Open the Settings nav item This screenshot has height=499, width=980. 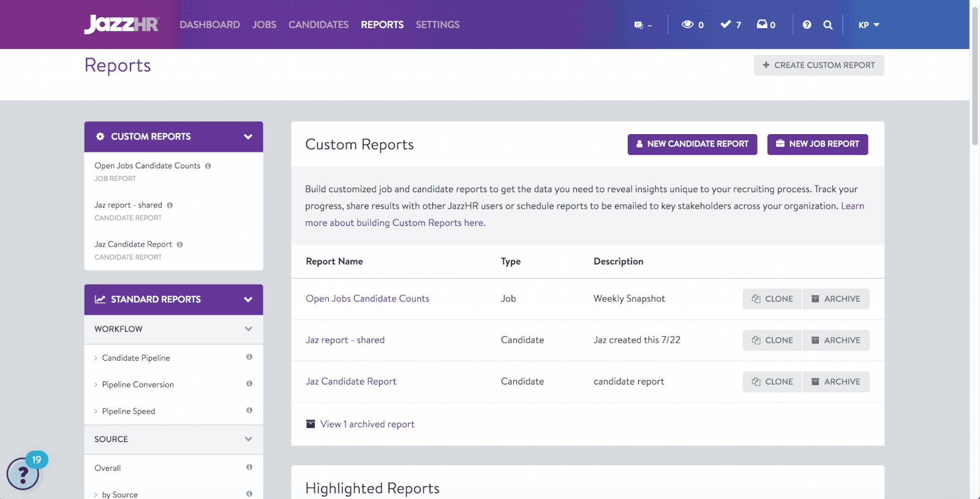(x=437, y=24)
